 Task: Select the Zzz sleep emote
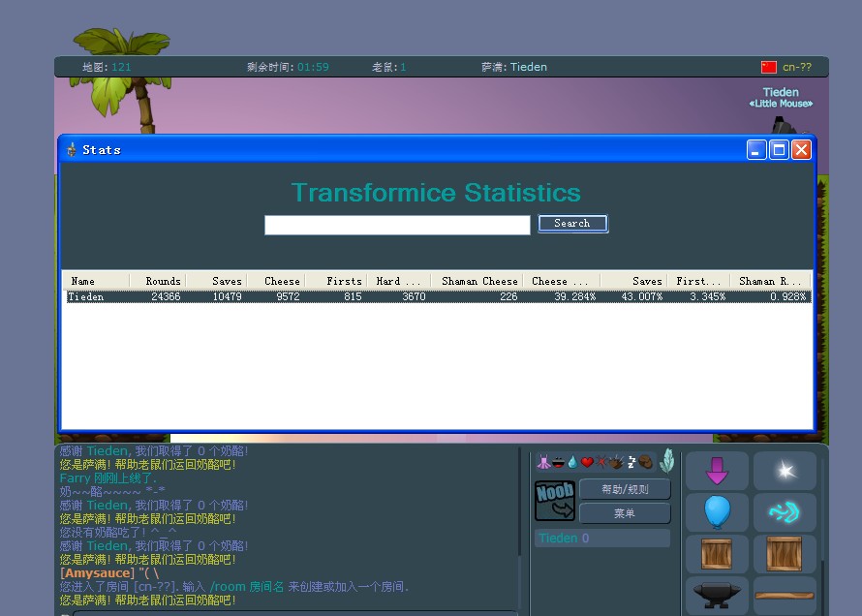pos(631,462)
